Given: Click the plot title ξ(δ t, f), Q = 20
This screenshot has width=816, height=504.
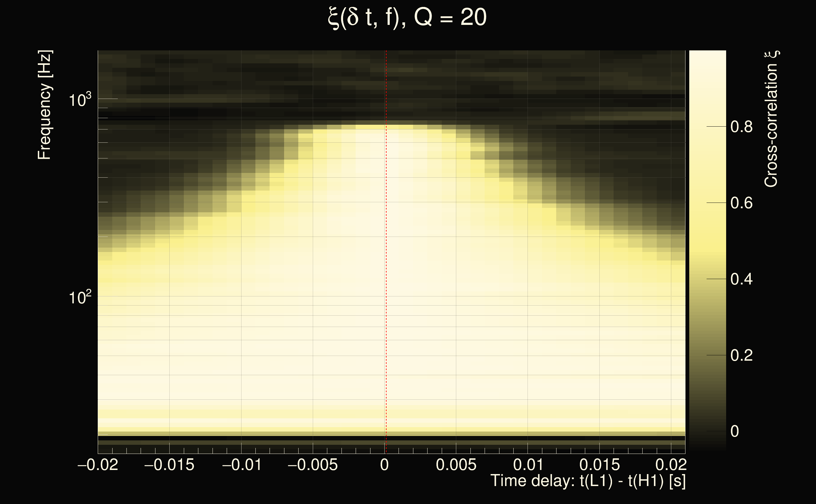Looking at the screenshot, I should (x=407, y=17).
